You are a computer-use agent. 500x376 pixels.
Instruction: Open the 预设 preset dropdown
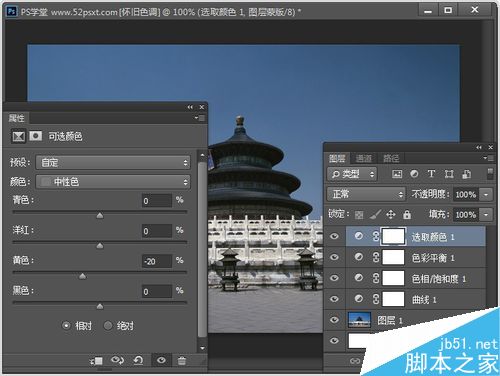pos(113,163)
